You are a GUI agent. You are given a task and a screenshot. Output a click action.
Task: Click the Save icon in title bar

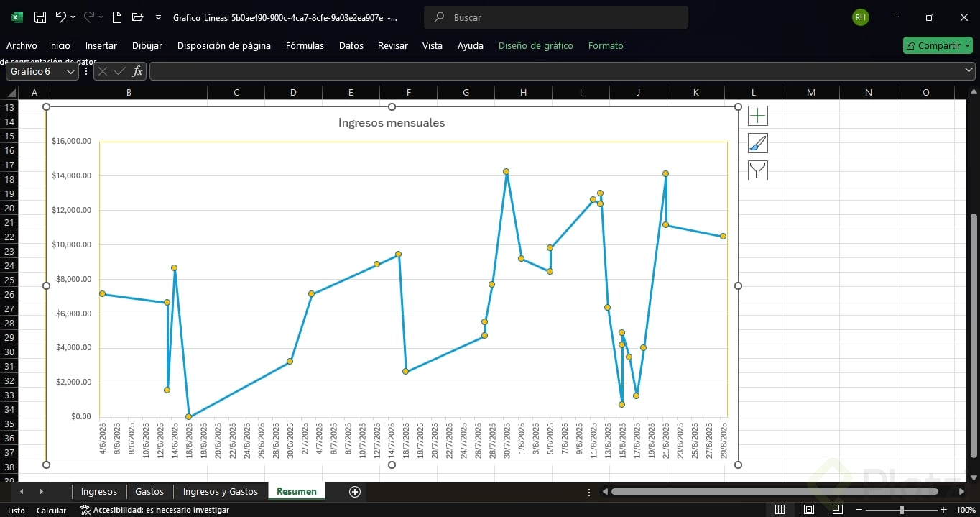[x=40, y=17]
